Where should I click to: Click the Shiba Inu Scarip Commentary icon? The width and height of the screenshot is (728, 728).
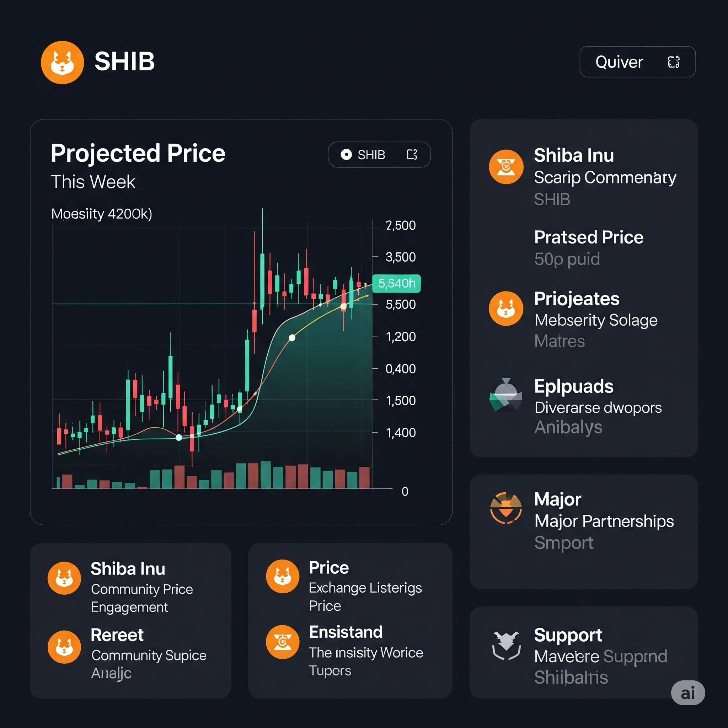[506, 167]
